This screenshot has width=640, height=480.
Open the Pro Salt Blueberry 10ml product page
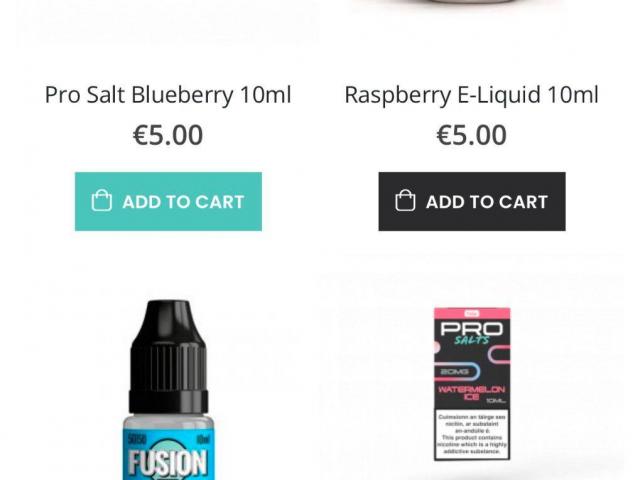[168, 95]
